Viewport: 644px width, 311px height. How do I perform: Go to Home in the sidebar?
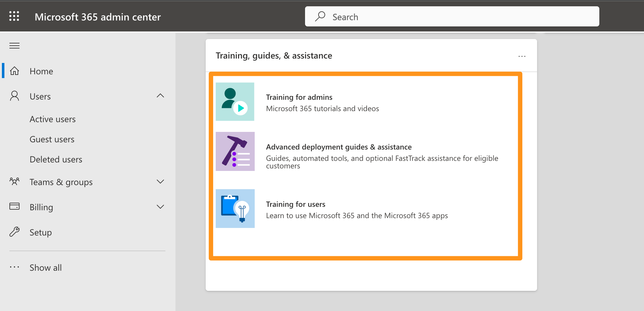[x=41, y=71]
